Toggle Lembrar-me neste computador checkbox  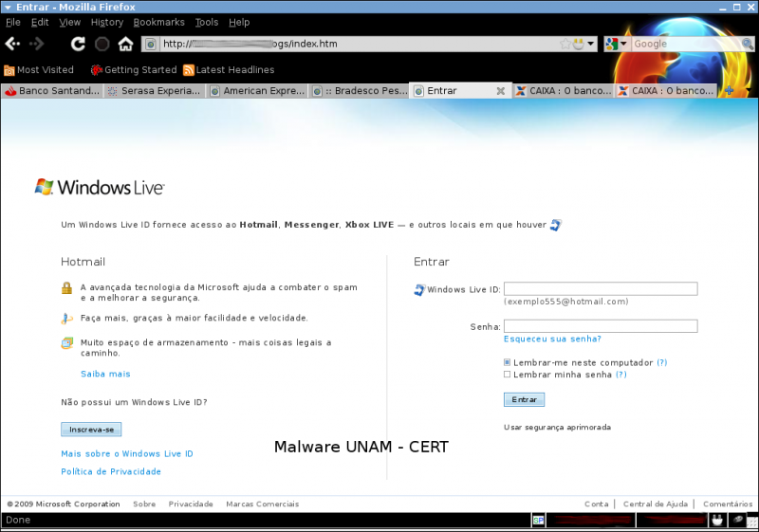[507, 362]
